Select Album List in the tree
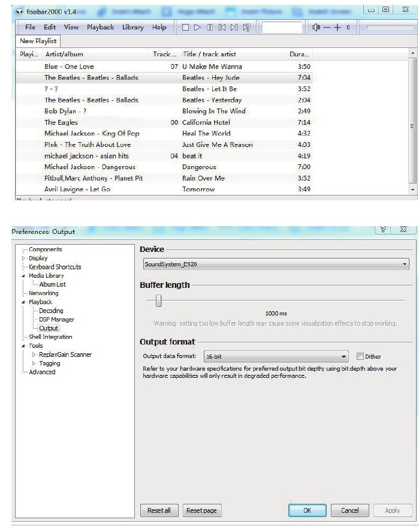 click(x=53, y=285)
